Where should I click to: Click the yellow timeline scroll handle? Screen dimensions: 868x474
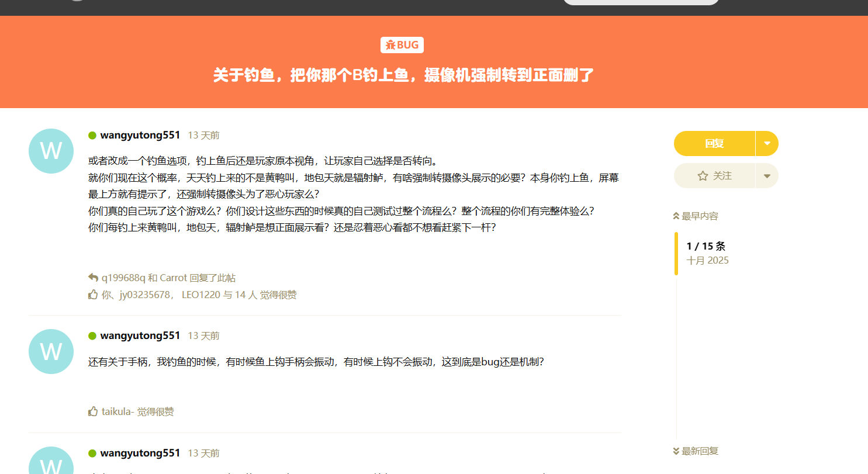(676, 254)
